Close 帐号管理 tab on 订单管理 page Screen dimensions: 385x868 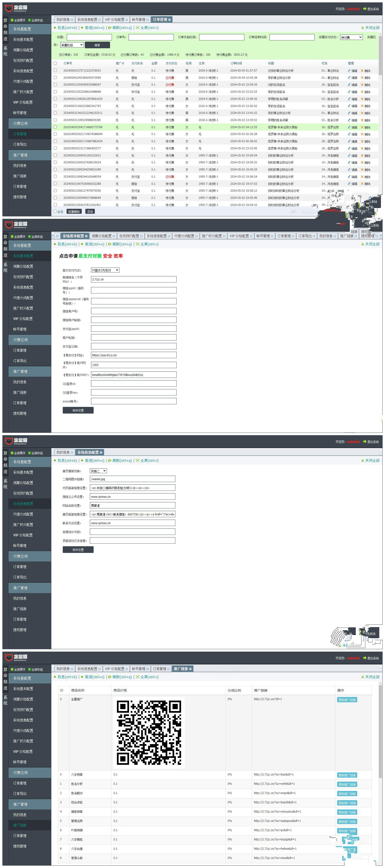tap(148, 20)
